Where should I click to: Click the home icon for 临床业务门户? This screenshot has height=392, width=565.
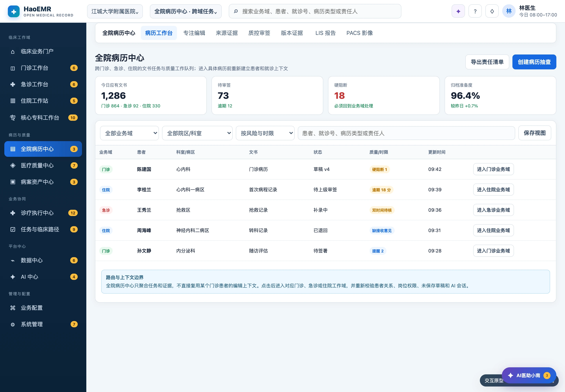point(13,52)
